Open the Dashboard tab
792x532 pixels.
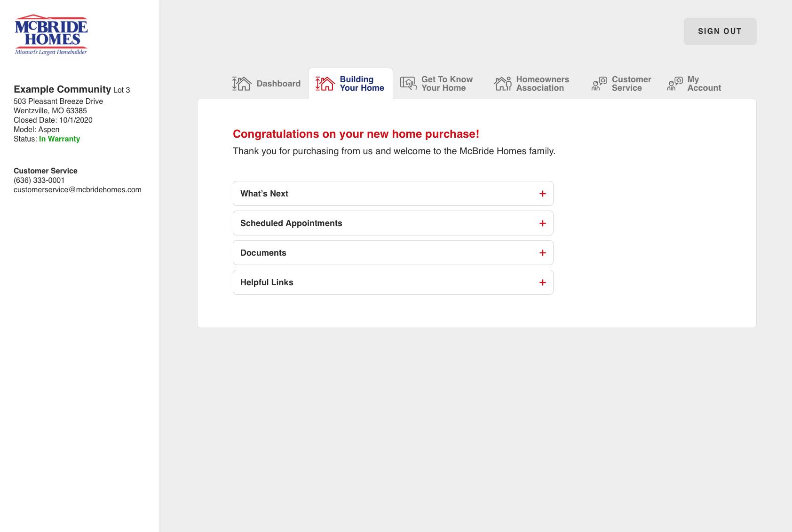(x=267, y=84)
